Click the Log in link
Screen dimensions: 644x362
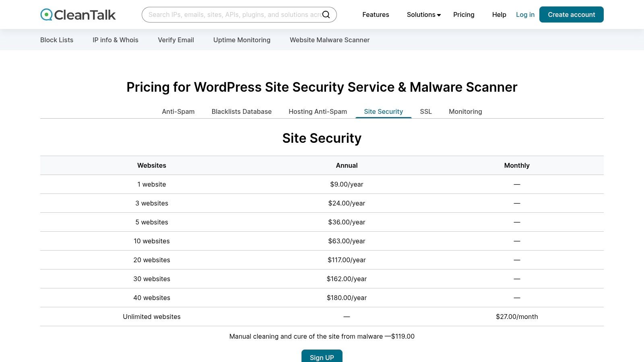point(525,14)
